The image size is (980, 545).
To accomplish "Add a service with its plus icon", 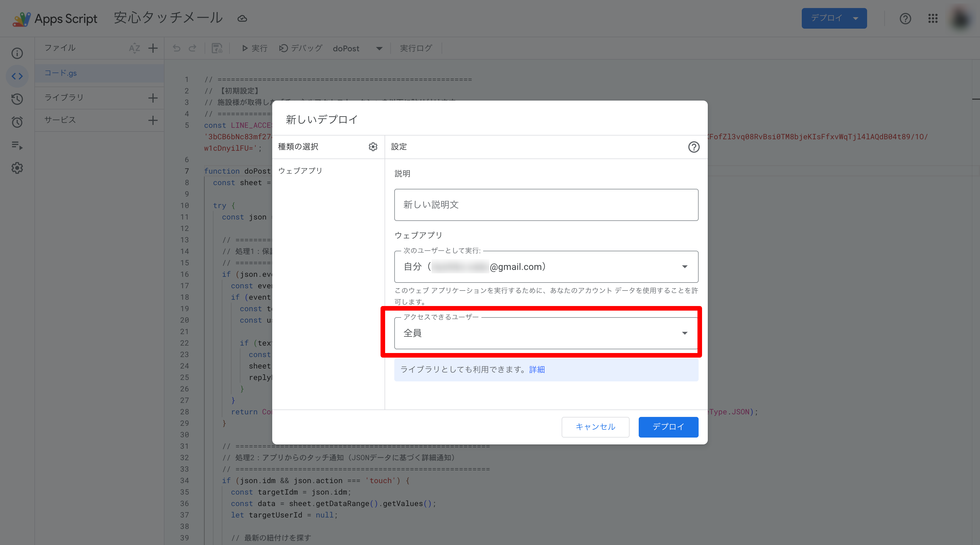I will (153, 120).
